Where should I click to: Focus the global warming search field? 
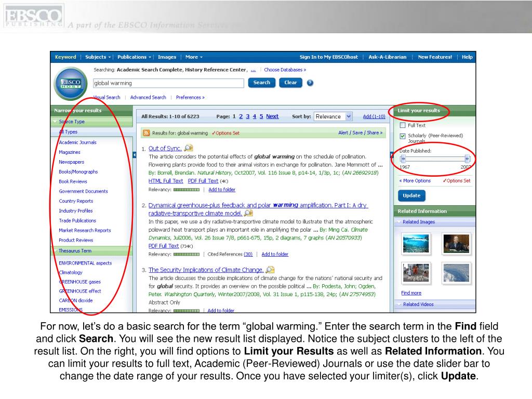(x=168, y=83)
